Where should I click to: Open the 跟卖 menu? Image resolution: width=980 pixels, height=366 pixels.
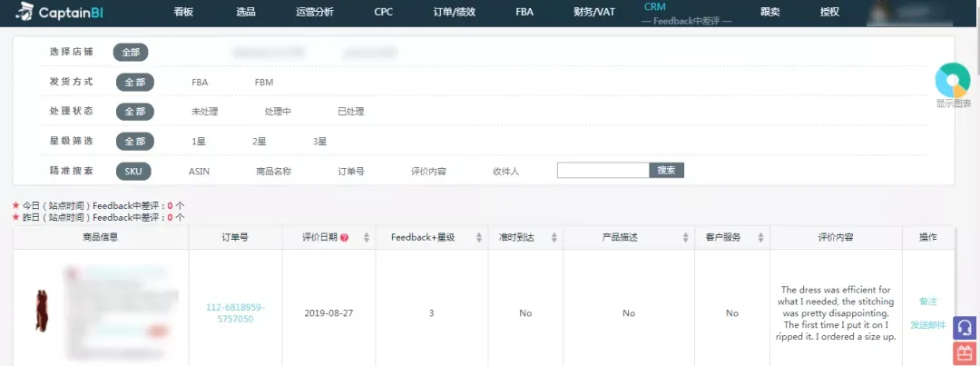770,12
